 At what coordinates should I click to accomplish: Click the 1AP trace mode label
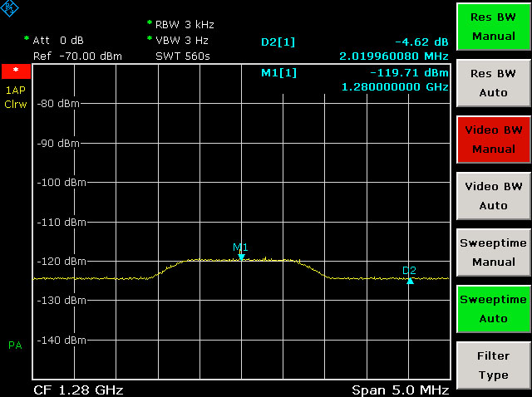16,91
